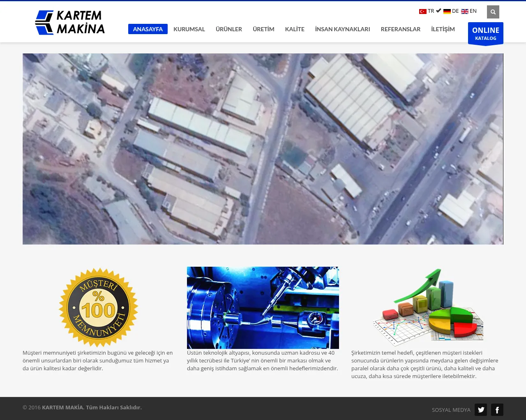Screen dimensions: 526x420
Task: Click the aerial factory slider image
Action: click(x=263, y=149)
